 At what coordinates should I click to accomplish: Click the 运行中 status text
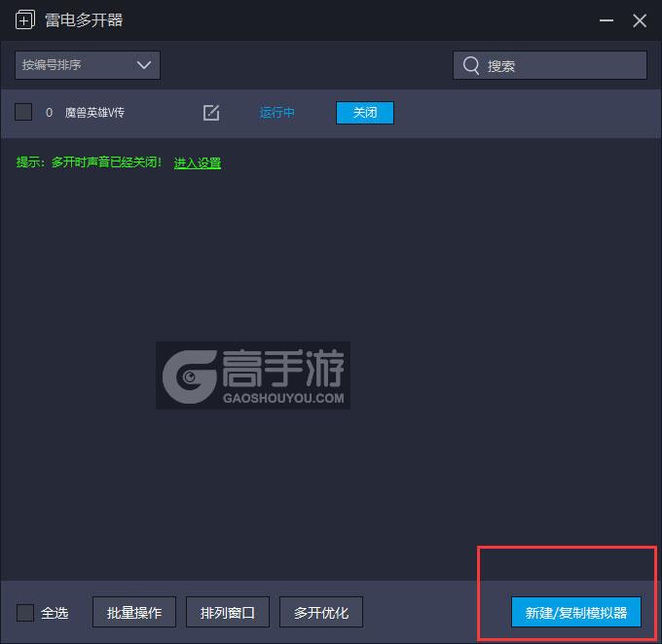pyautogui.click(x=276, y=113)
